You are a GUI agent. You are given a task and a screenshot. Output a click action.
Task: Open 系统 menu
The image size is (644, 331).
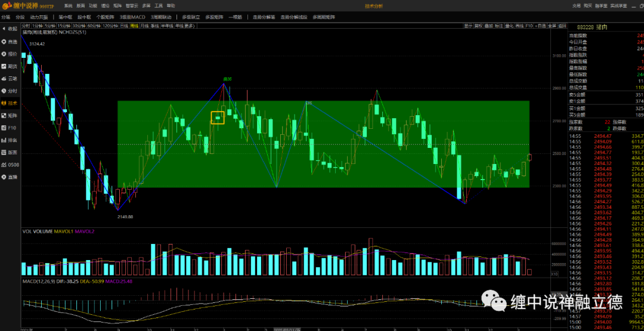[x=68, y=6]
